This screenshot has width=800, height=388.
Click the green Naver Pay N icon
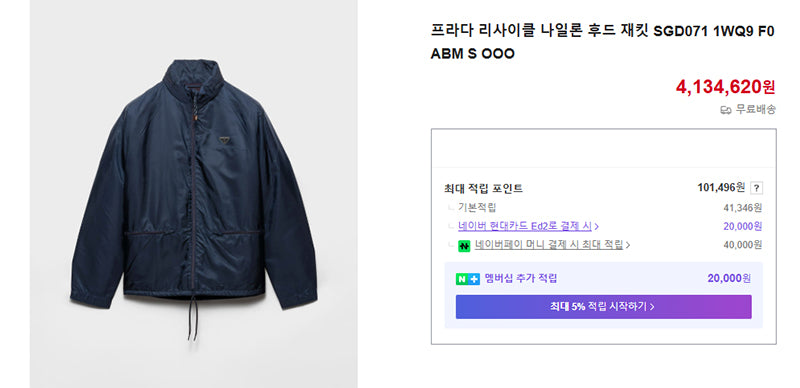point(464,246)
